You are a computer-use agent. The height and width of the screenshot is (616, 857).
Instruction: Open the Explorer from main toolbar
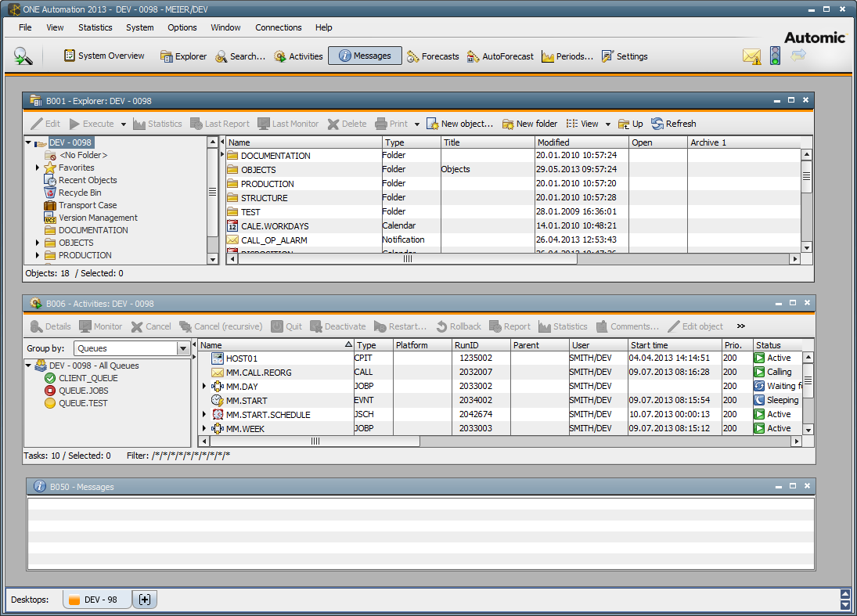183,56
